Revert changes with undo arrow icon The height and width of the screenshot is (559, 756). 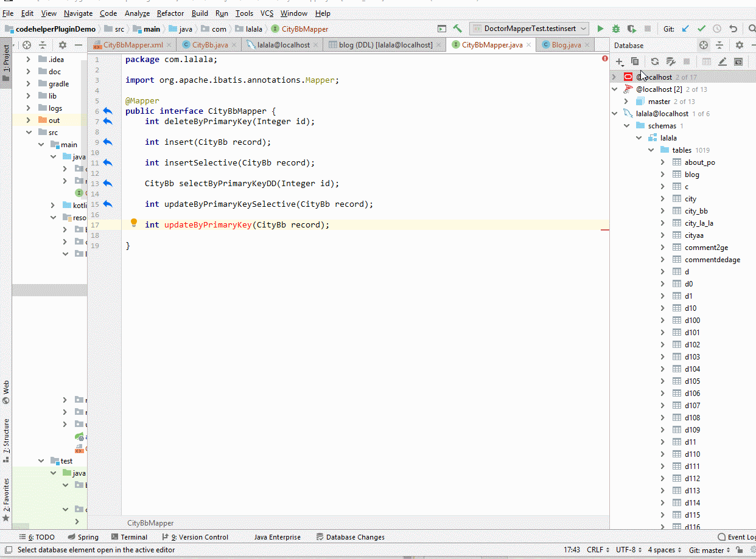[x=733, y=29]
